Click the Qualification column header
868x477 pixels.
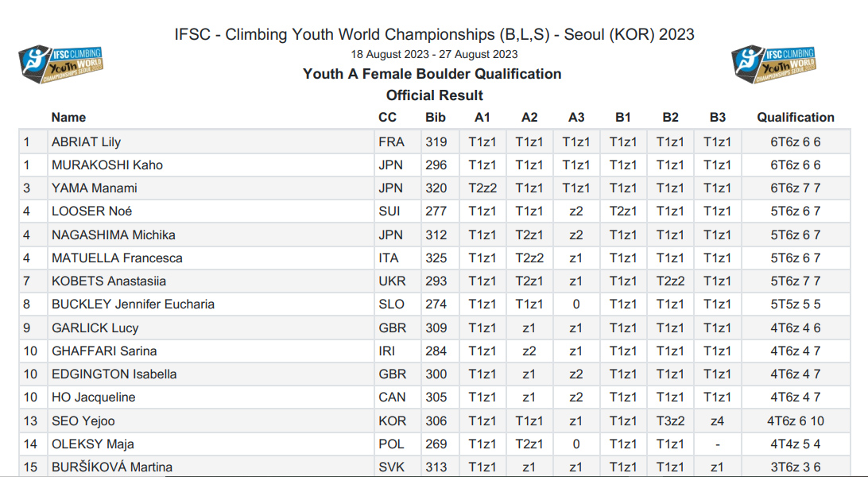(x=795, y=117)
